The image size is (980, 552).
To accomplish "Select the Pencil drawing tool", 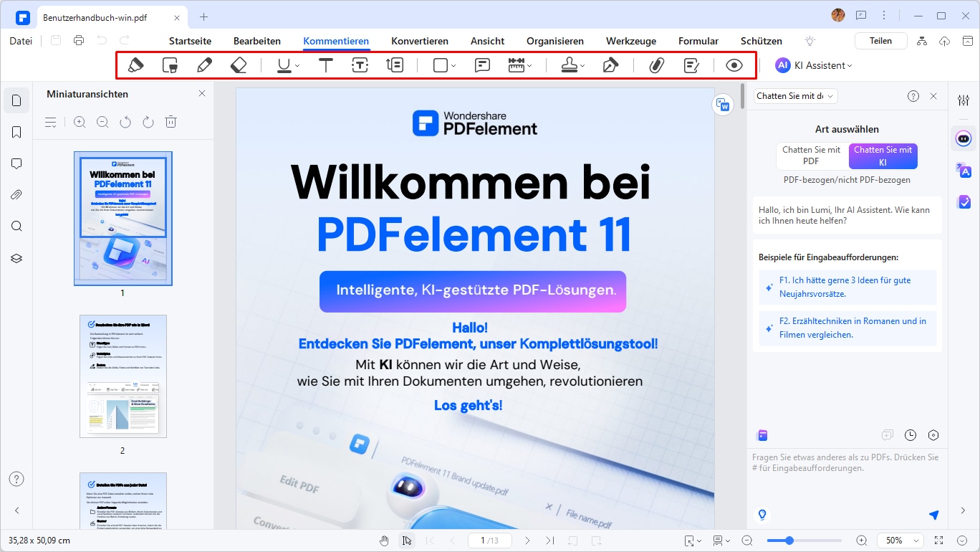I will [204, 65].
